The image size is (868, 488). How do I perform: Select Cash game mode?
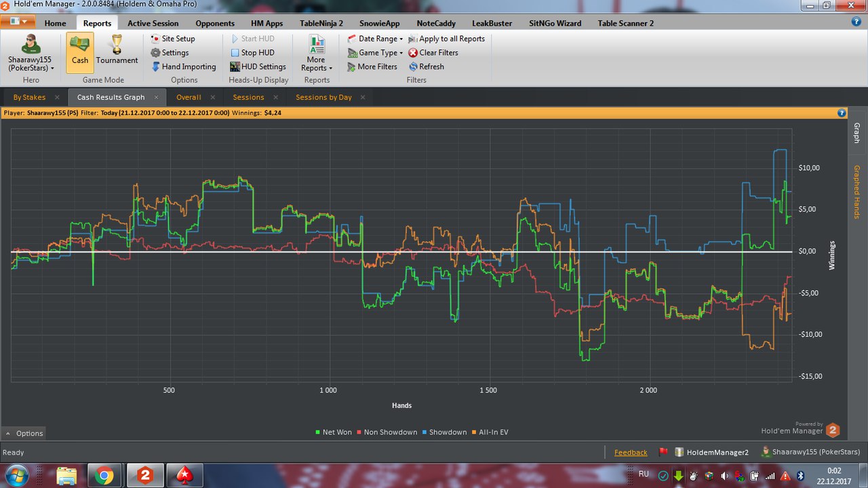pos(80,52)
